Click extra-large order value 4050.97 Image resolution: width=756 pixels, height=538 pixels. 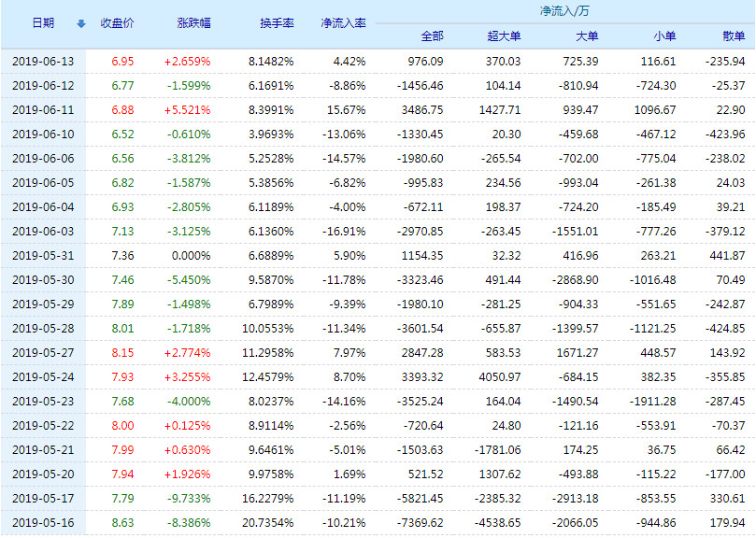pyautogui.click(x=500, y=377)
